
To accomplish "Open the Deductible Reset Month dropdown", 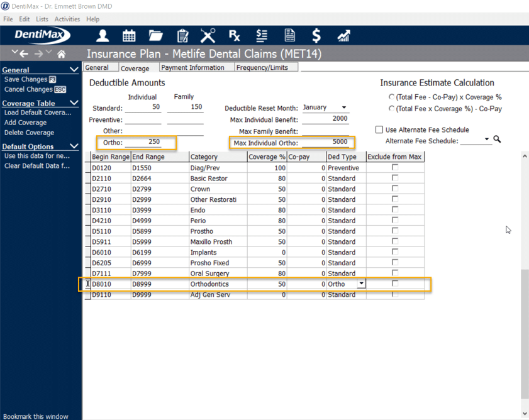I will pyautogui.click(x=344, y=107).
